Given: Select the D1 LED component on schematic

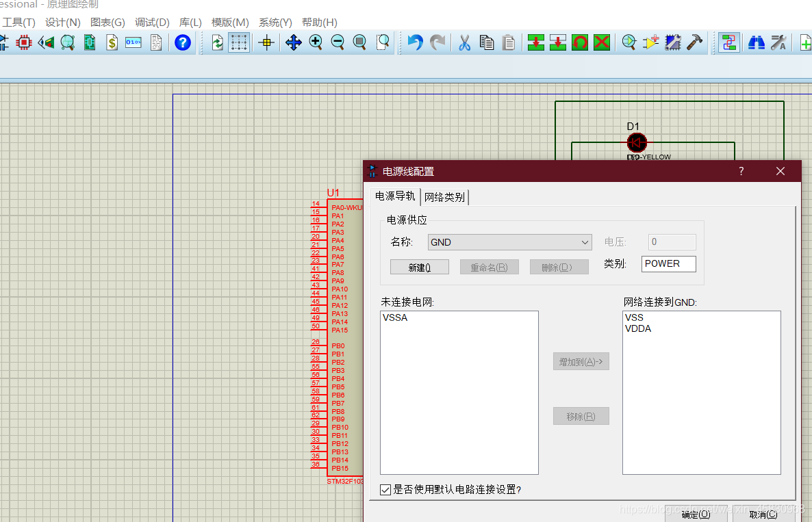Looking at the screenshot, I should (x=637, y=143).
